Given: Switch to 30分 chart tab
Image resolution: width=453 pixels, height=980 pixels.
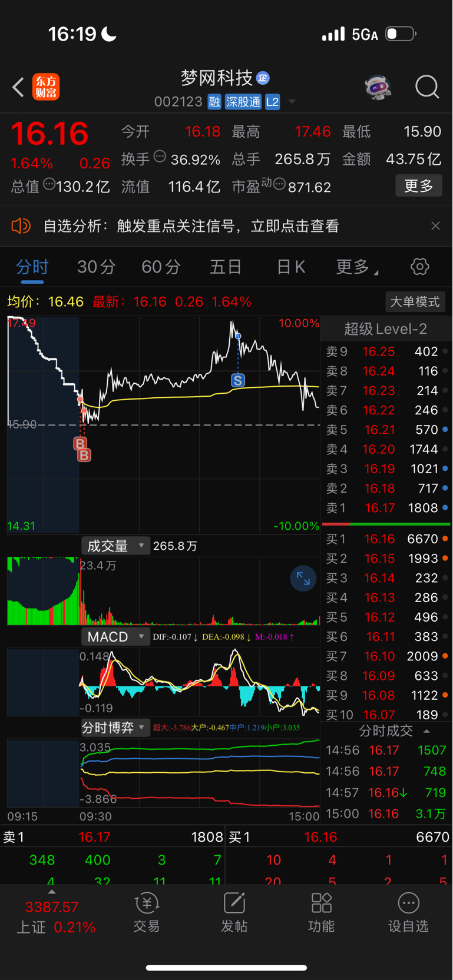Looking at the screenshot, I should click(x=97, y=267).
